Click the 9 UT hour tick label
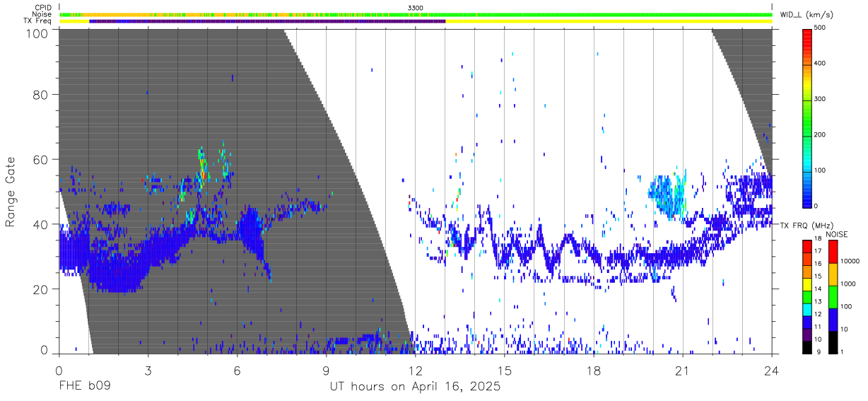 [x=326, y=371]
